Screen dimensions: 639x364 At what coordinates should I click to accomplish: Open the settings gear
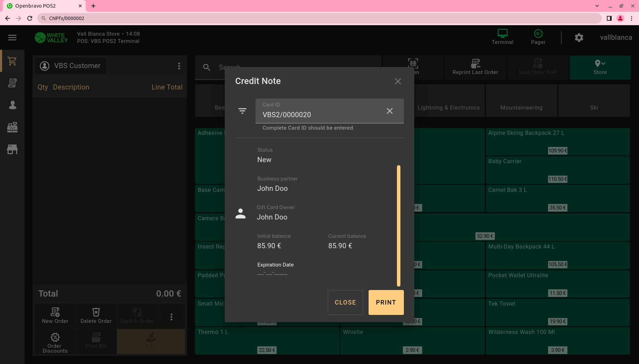579,38
